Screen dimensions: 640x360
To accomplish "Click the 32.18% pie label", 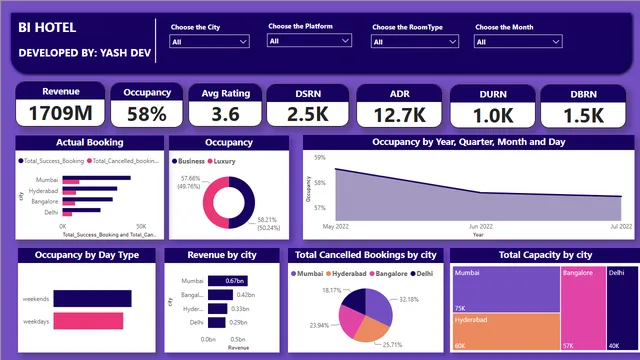I will 409,299.
